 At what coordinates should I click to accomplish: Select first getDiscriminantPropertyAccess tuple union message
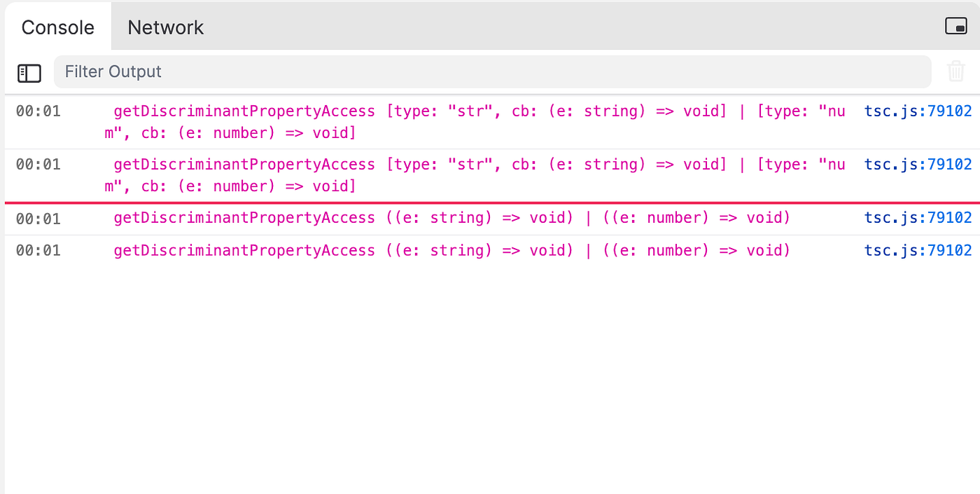click(476, 121)
